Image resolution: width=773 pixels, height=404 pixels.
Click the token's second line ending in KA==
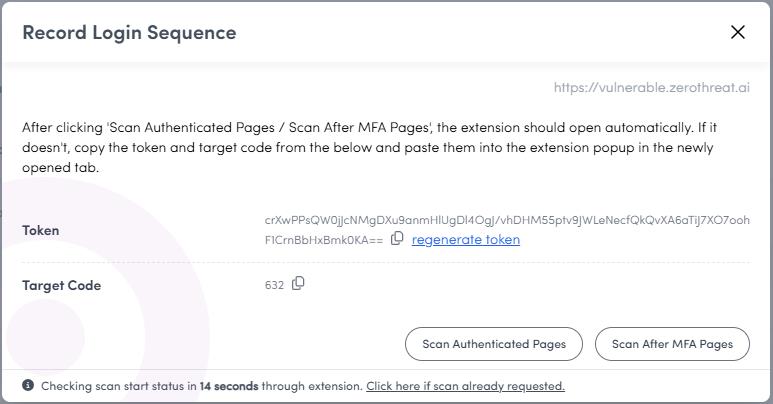click(x=324, y=240)
